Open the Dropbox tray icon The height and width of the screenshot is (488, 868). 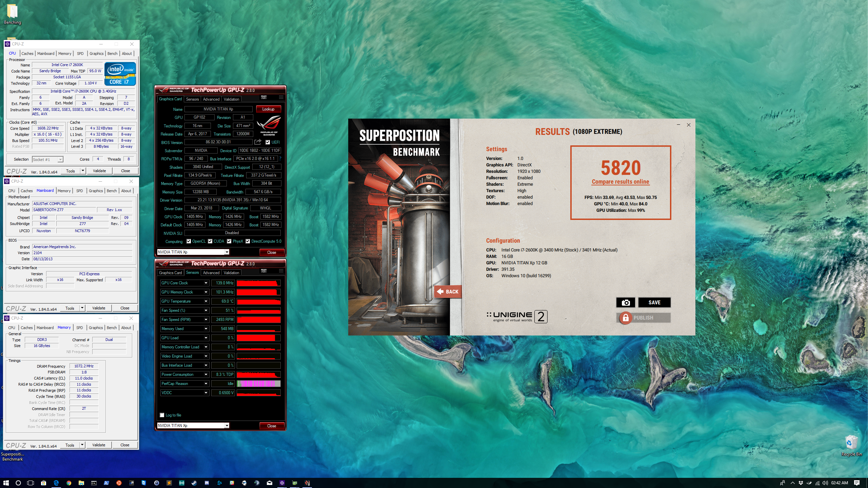tap(801, 483)
